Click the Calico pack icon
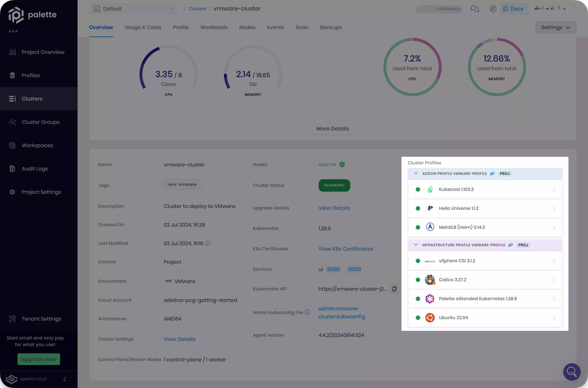Image resolution: width=588 pixels, height=388 pixels. 430,280
